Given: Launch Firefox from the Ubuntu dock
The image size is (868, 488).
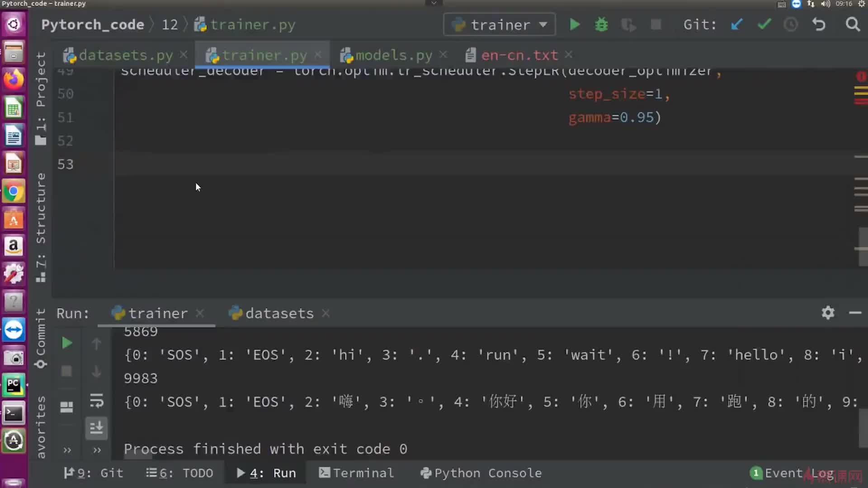Looking at the screenshot, I should 14,80.
